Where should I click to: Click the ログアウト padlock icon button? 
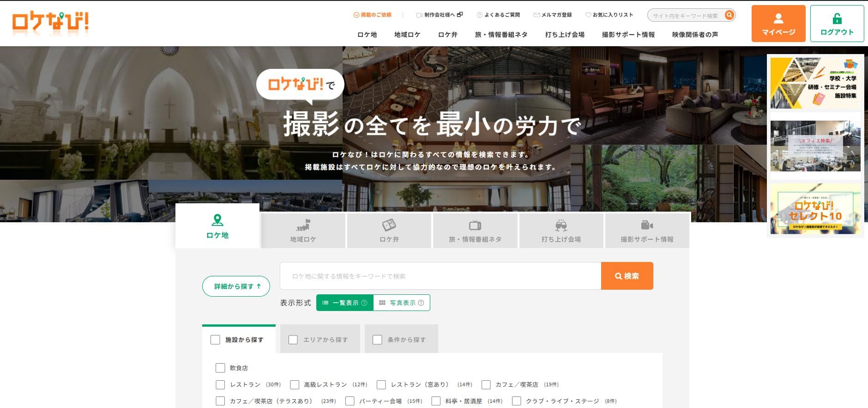pyautogui.click(x=837, y=24)
